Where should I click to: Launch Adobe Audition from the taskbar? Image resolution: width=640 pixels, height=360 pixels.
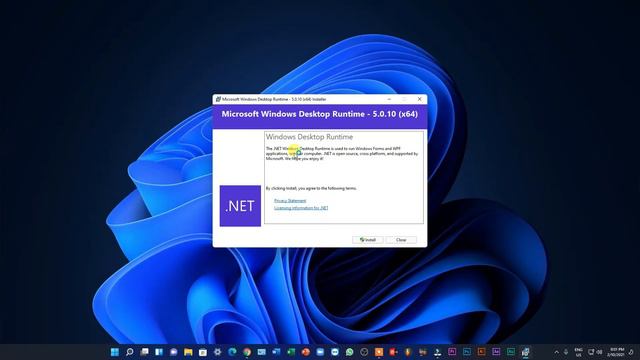point(511,352)
